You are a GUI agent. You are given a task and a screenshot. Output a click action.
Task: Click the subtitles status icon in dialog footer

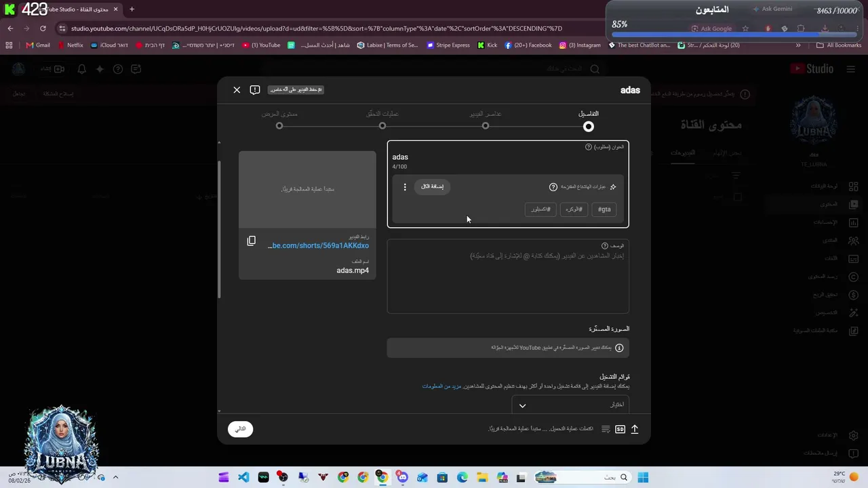click(606, 429)
